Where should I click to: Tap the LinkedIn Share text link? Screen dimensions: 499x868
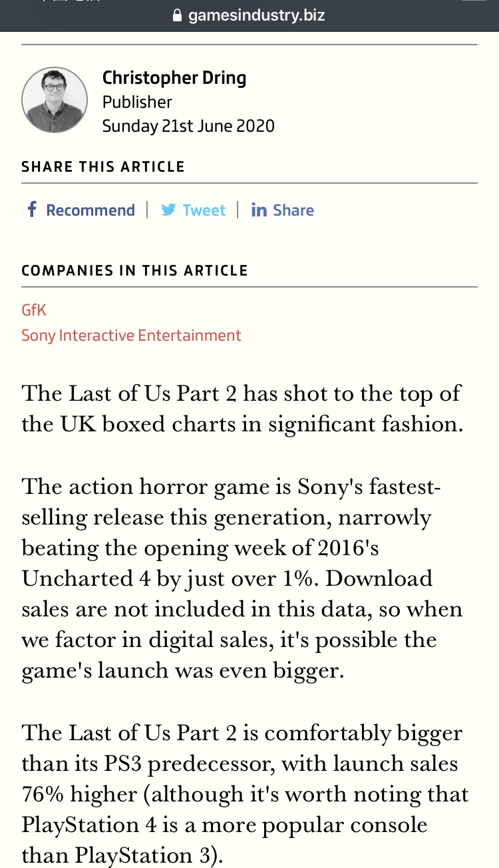coord(293,210)
